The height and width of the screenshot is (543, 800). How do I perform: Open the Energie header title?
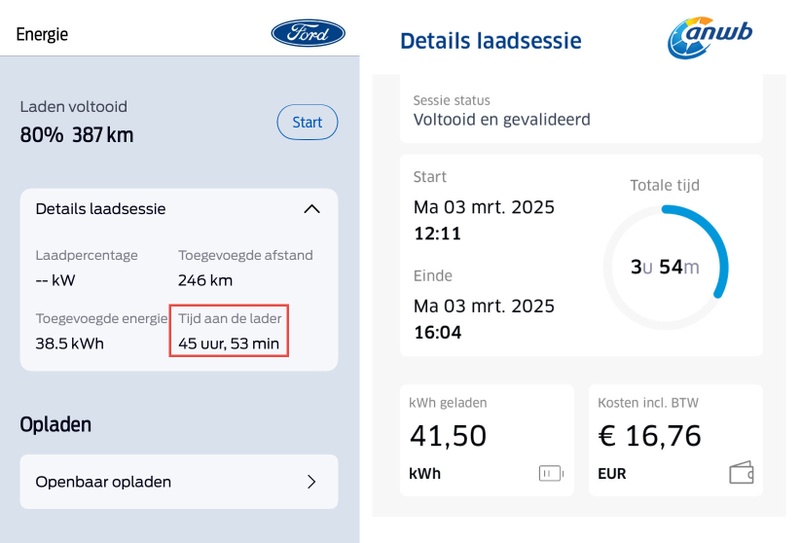pyautogui.click(x=42, y=34)
